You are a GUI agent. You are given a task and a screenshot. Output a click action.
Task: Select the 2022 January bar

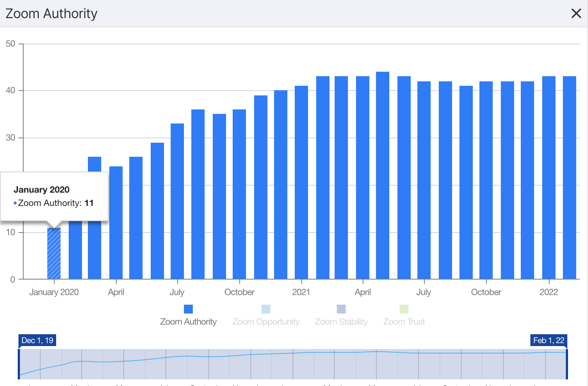click(549, 177)
